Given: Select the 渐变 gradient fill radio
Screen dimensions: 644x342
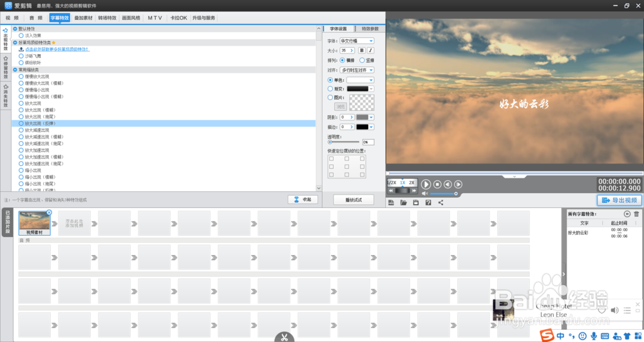Looking at the screenshot, I should [330, 89].
